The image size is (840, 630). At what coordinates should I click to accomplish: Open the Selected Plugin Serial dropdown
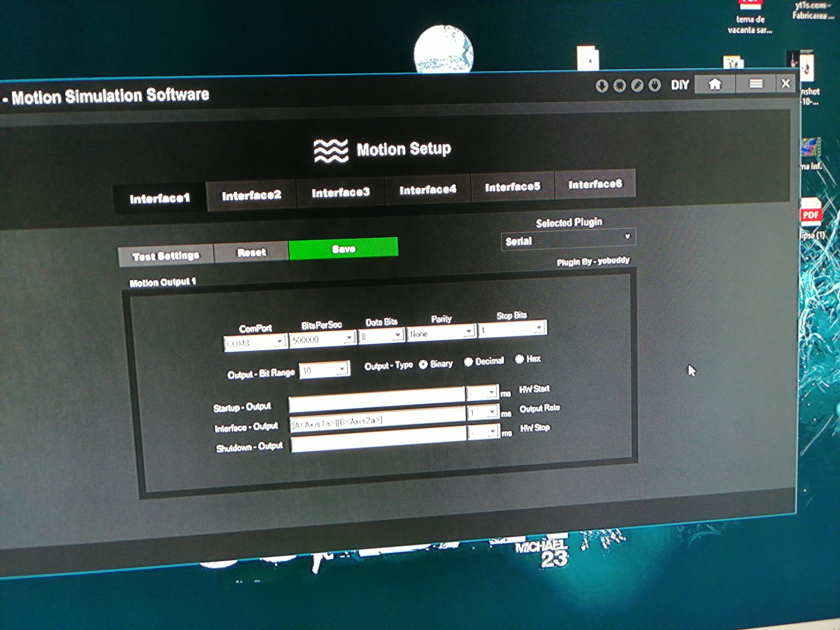pyautogui.click(x=569, y=240)
